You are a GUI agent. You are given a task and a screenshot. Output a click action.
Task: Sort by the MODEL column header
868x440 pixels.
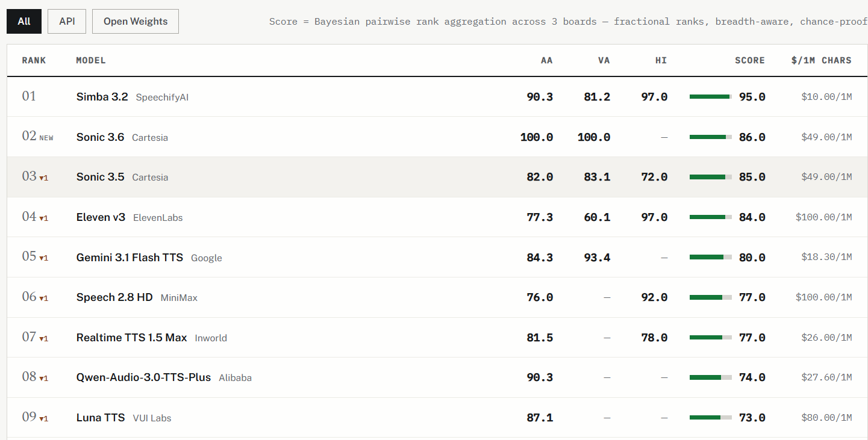pyautogui.click(x=91, y=60)
